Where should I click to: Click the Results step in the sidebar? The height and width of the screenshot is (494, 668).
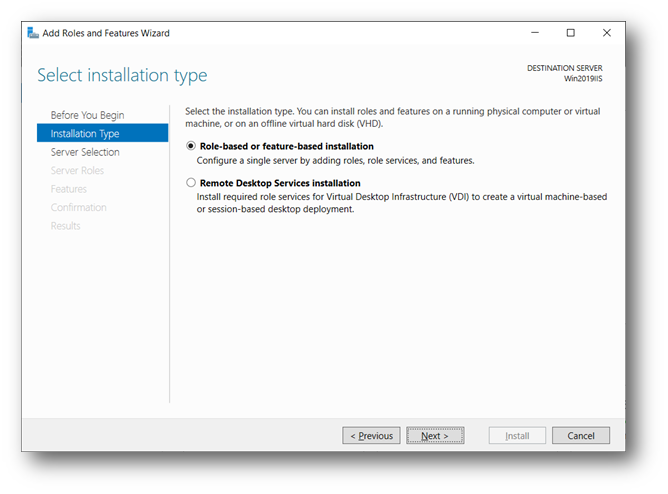pos(66,226)
